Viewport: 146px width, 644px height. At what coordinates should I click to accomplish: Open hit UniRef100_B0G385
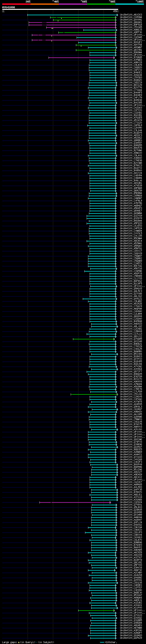pyautogui.click(x=131, y=103)
